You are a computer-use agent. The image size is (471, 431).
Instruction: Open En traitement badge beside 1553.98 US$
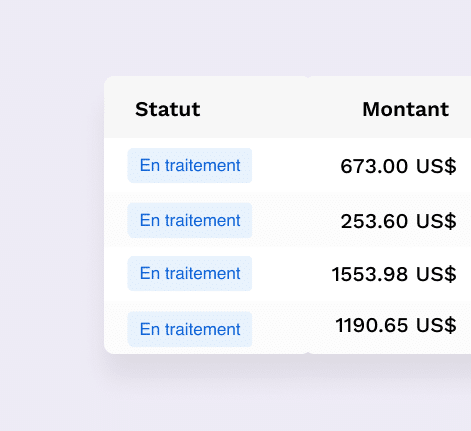(x=190, y=273)
